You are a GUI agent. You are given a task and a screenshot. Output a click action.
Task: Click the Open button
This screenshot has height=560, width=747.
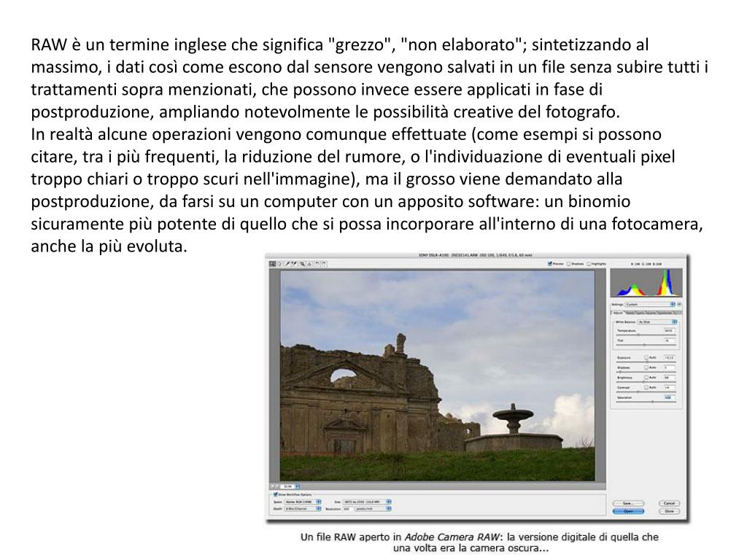(x=628, y=511)
